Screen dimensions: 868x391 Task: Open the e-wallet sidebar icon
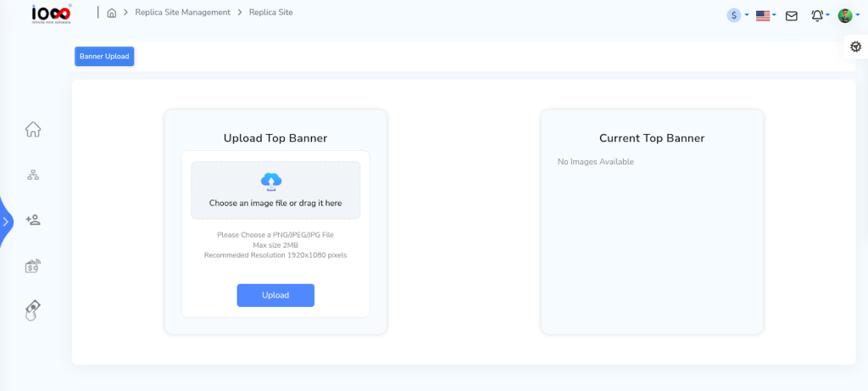(33, 266)
